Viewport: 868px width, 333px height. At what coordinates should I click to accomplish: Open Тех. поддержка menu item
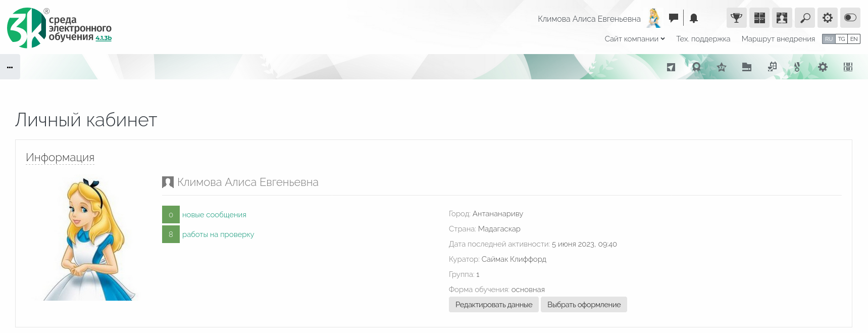[703, 39]
